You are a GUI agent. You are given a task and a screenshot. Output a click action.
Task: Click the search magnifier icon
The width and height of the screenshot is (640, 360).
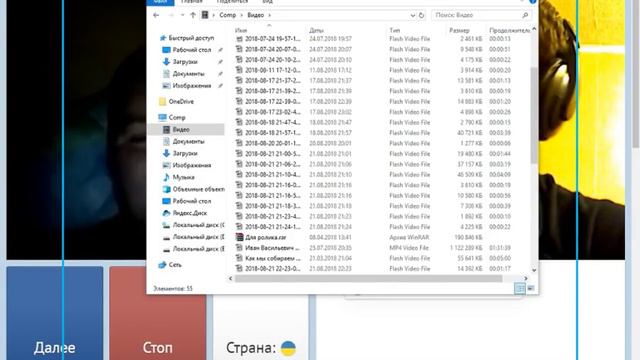point(525,15)
